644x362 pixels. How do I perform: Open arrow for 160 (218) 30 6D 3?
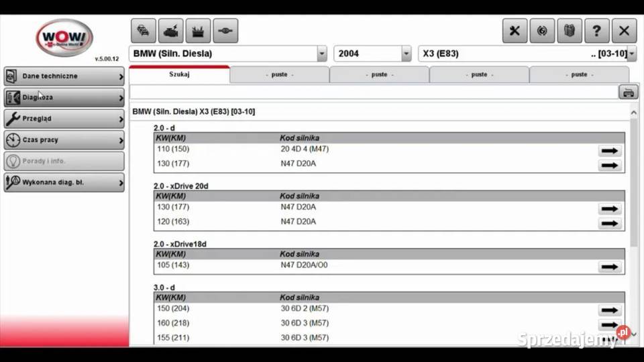610,325
